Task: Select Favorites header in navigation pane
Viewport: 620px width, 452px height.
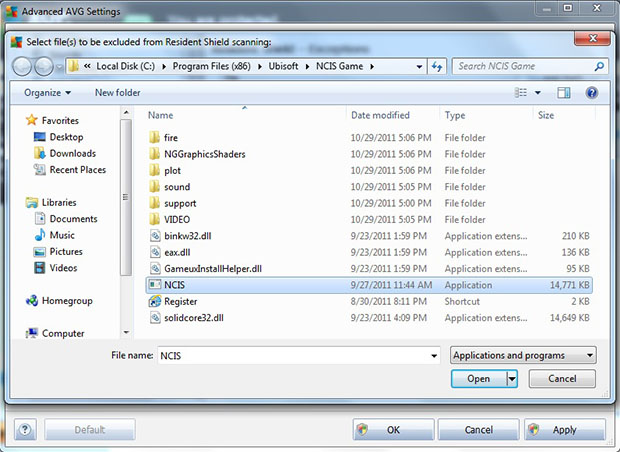Action: [x=52, y=120]
